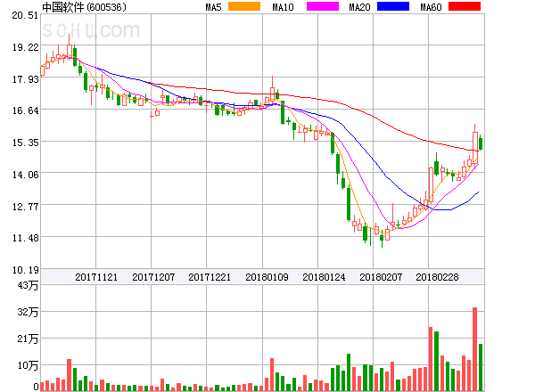Click the 20171121 date marker
The height and width of the screenshot is (392, 535).
pos(96,277)
